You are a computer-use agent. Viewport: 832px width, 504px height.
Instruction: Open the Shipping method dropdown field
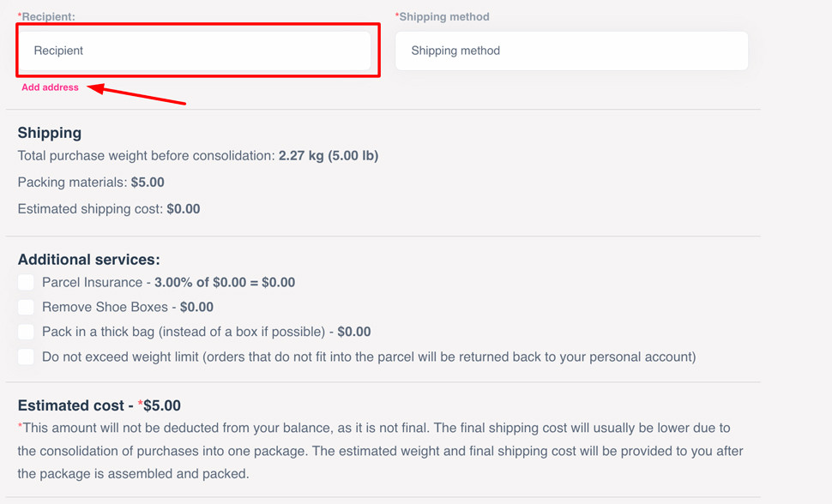(x=571, y=51)
